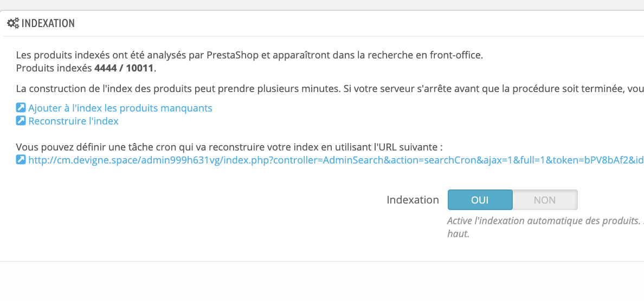
Task: Click the 'La construction de l'index' paragraph
Action: click(330, 89)
